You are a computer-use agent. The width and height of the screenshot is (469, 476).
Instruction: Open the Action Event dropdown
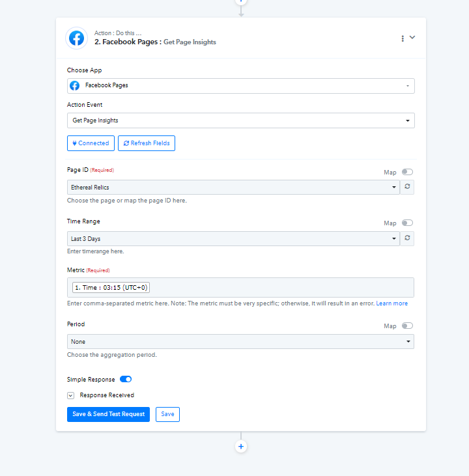tap(240, 120)
